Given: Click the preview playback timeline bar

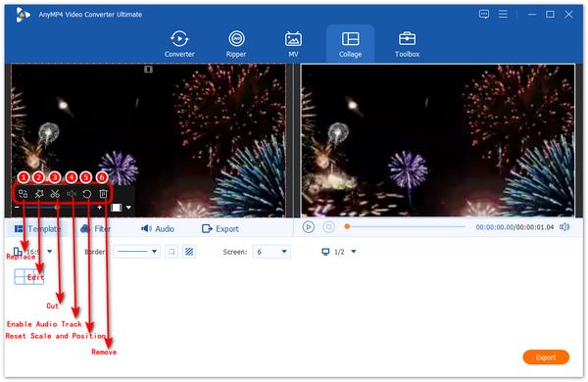Looking at the screenshot, I should 405,226.
